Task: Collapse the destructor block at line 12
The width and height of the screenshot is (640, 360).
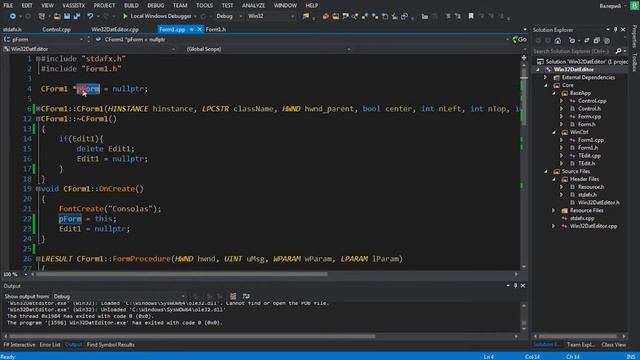Action: tap(38, 119)
